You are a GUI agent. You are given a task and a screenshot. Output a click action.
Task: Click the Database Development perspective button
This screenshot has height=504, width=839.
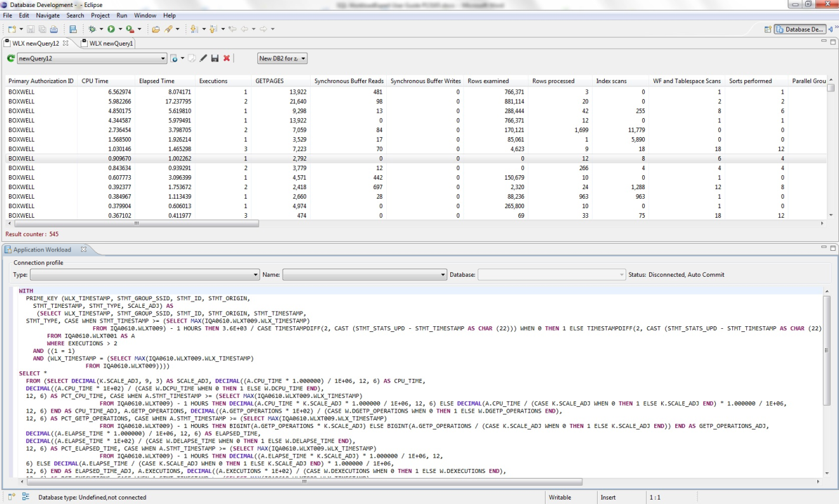click(800, 29)
